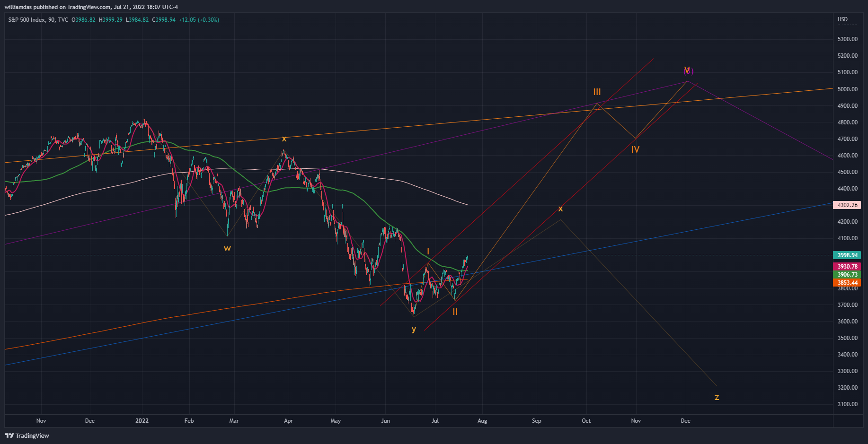Click the Nov label at left of time axis
Image resolution: width=868 pixels, height=444 pixels.
[x=41, y=421]
